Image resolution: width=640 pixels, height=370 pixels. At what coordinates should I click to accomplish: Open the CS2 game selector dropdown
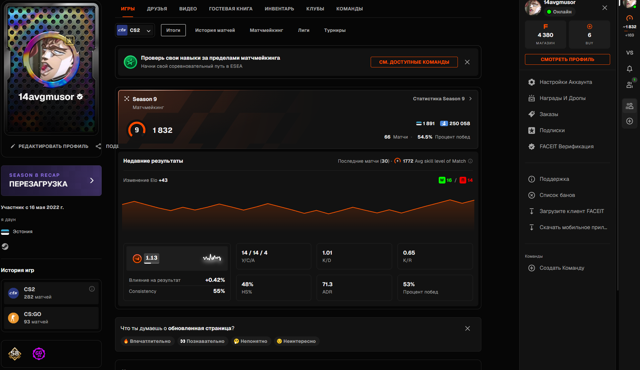pyautogui.click(x=135, y=30)
